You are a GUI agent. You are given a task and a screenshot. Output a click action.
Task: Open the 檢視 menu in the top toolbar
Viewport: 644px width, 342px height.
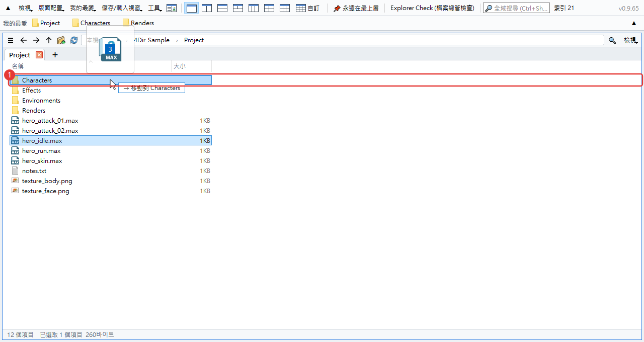click(x=26, y=8)
